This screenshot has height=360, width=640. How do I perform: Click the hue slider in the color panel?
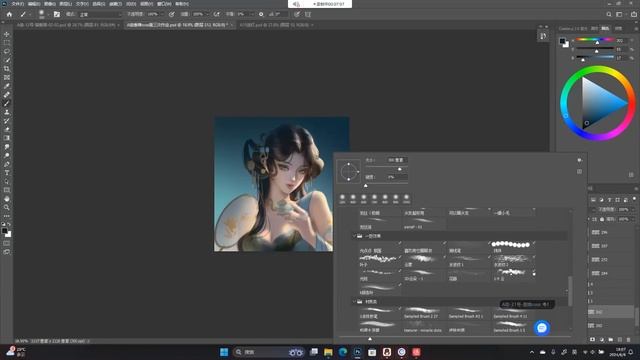(595, 40)
